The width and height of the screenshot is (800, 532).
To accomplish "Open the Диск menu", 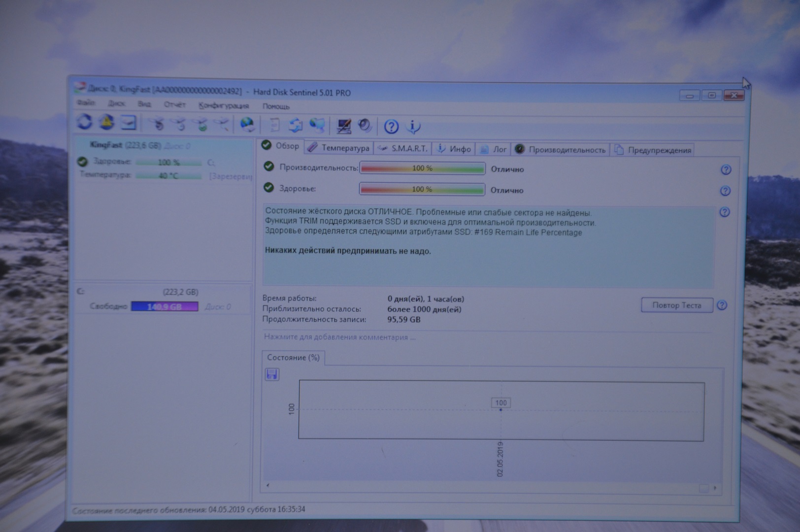I will [x=116, y=104].
